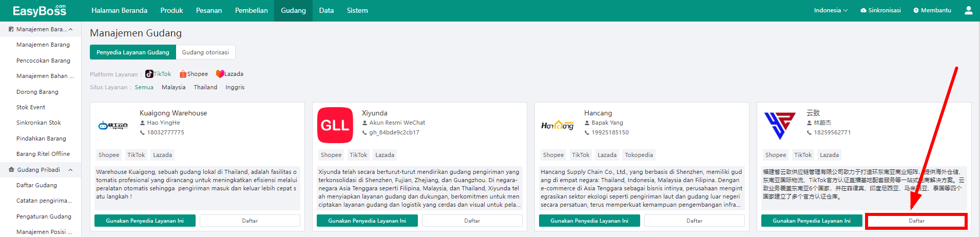Click the Membantu help icon
The width and height of the screenshot is (980, 237).
click(x=916, y=10)
